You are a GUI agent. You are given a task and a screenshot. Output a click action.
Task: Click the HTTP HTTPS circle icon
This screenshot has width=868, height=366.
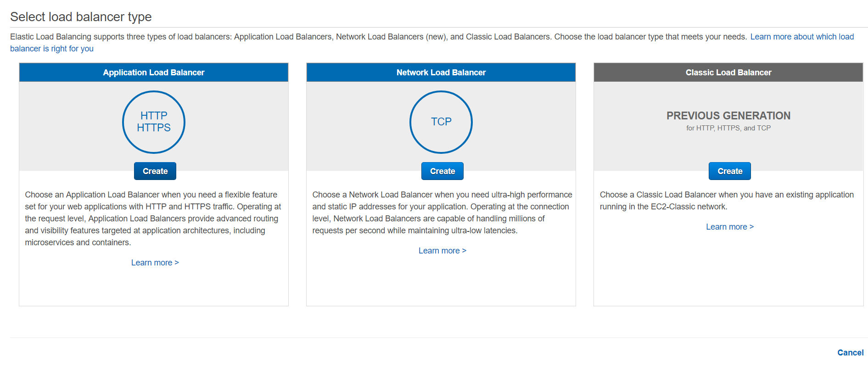[x=154, y=122]
